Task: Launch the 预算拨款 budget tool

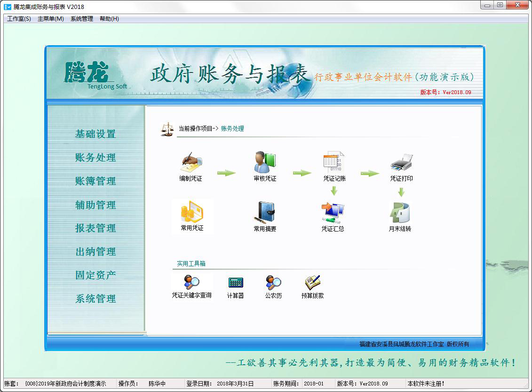Action: (312, 282)
